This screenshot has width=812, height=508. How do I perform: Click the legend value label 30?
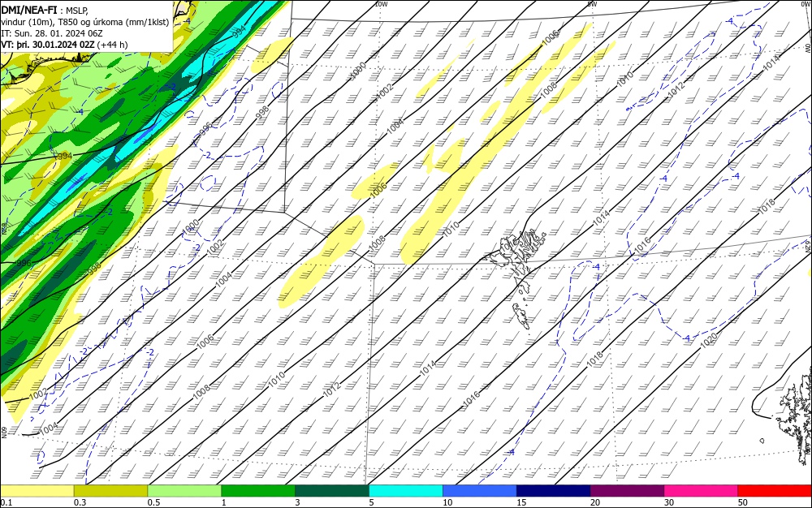[669, 502]
